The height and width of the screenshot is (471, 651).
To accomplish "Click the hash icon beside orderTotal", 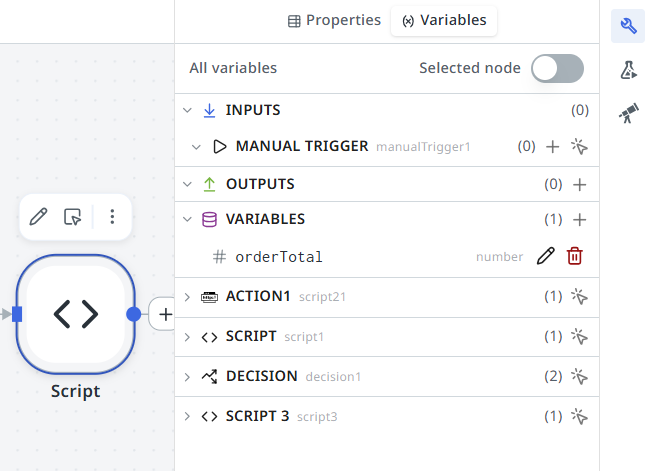I will pyautogui.click(x=219, y=257).
